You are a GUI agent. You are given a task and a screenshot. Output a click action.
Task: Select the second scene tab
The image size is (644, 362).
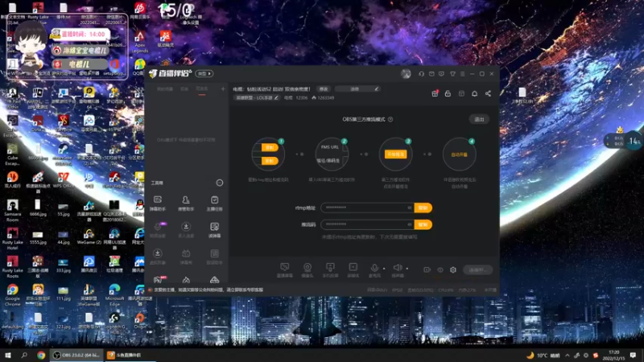click(184, 89)
